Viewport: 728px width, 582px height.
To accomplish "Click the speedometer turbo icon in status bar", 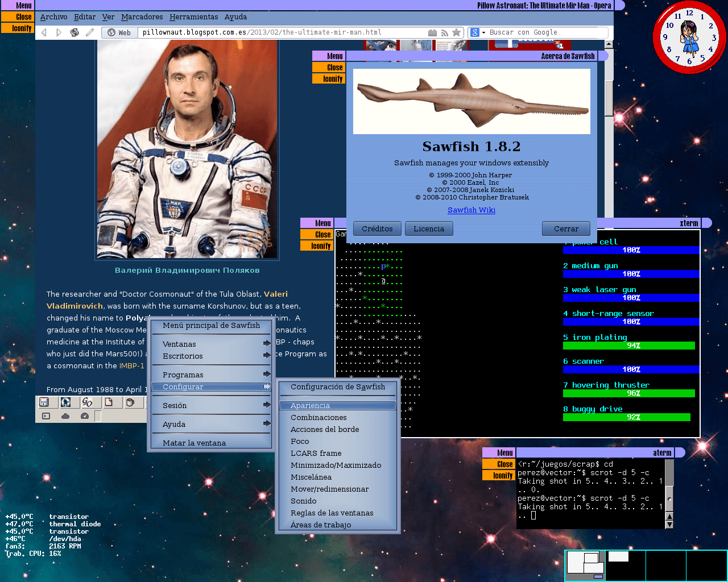I will coord(85,416).
